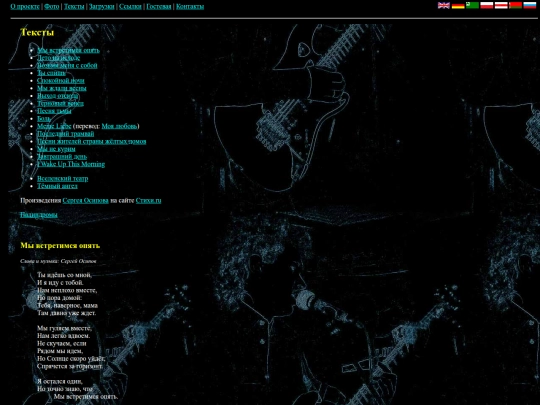Open the 'Терновый венец' lyrics link

[x=60, y=103]
